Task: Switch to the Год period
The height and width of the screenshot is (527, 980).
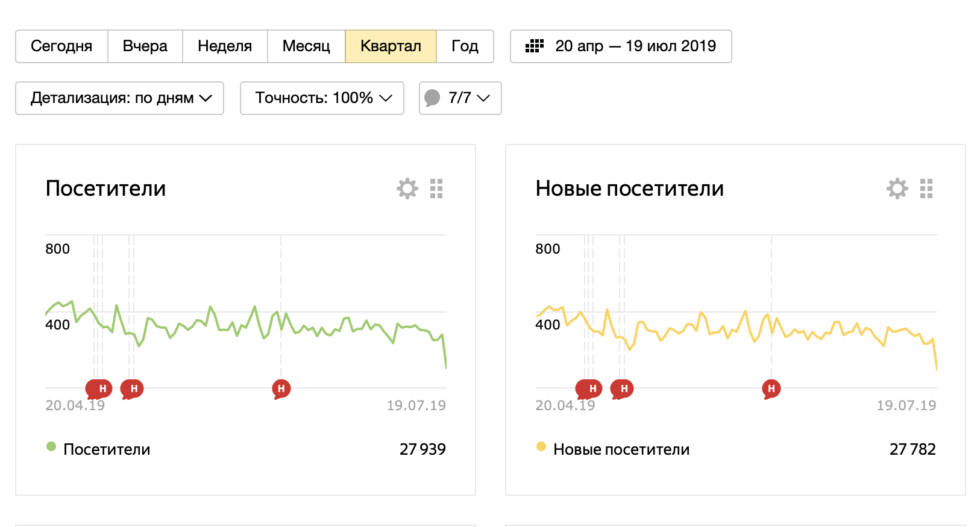Action: 465,46
